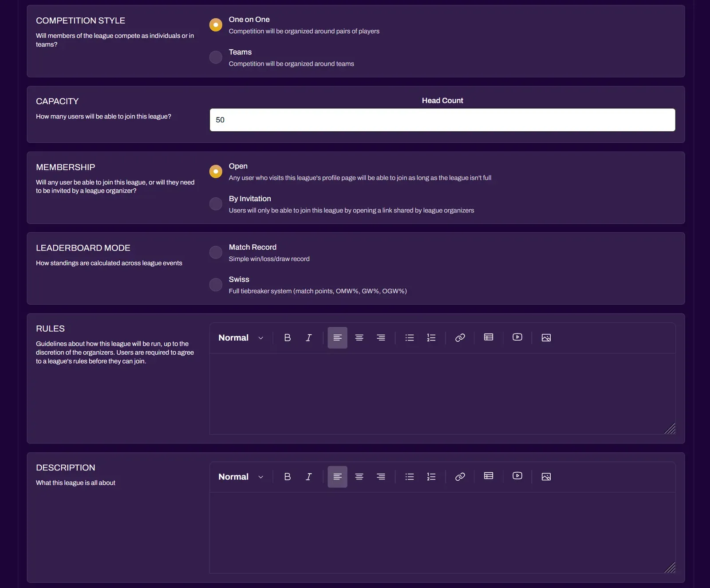
Task: Insert a link in the Rules editor
Action: (460, 337)
